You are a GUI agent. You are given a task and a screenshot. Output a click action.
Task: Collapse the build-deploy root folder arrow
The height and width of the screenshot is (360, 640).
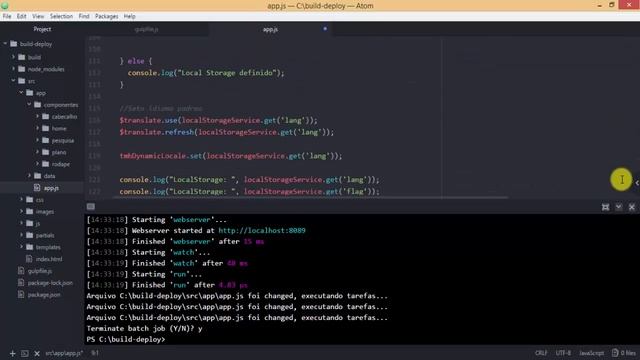tap(5, 43)
